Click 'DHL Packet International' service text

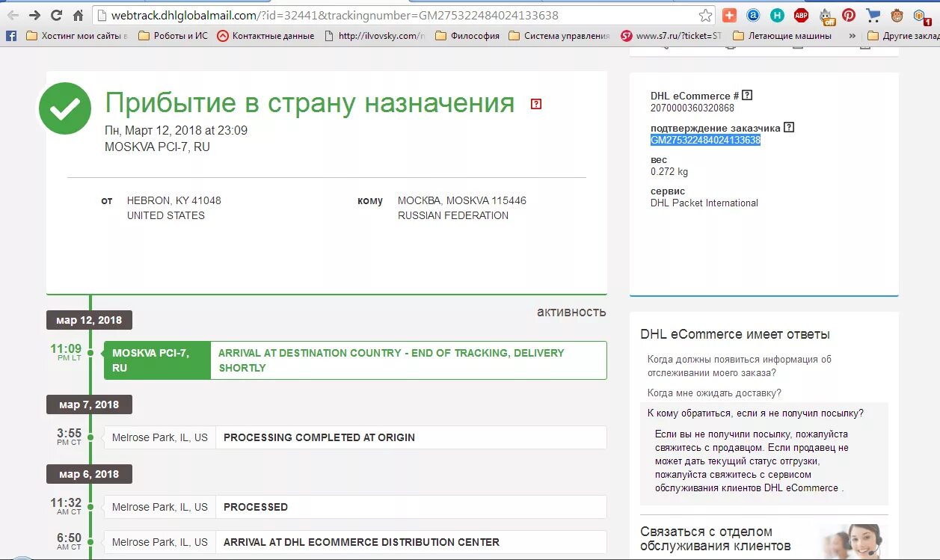pos(704,203)
